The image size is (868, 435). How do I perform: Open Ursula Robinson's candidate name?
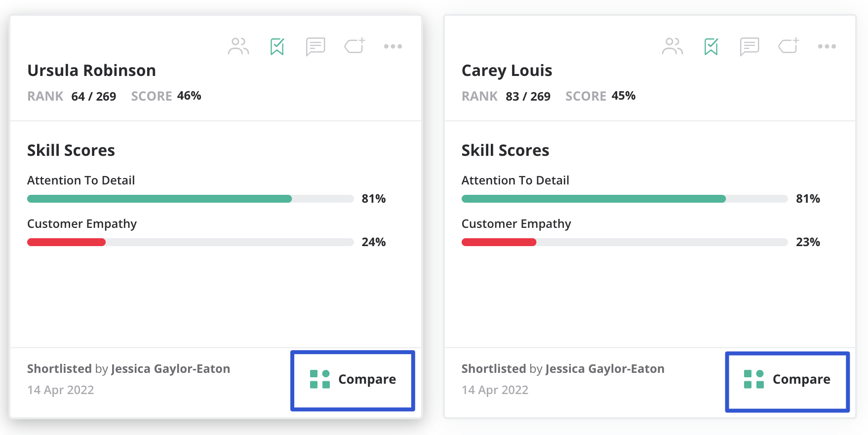[91, 71]
